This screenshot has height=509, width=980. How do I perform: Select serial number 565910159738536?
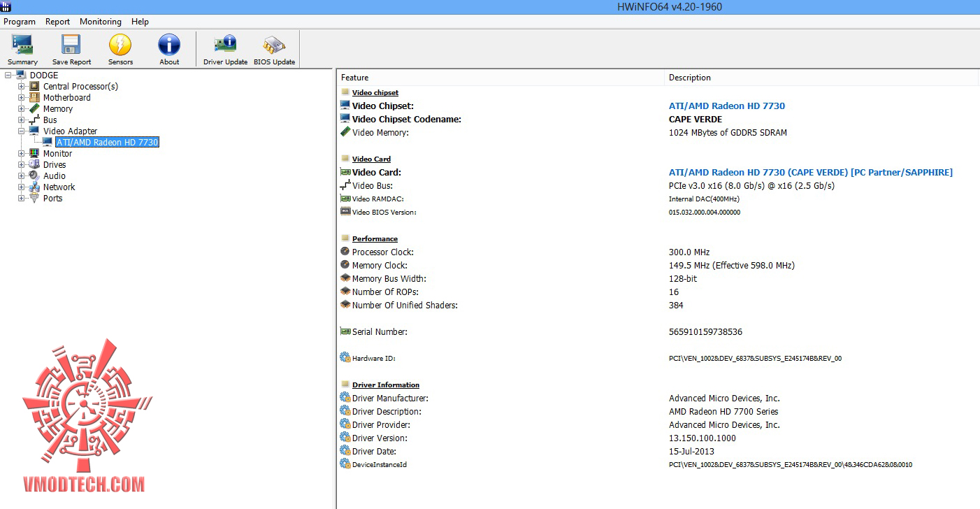[x=705, y=332]
